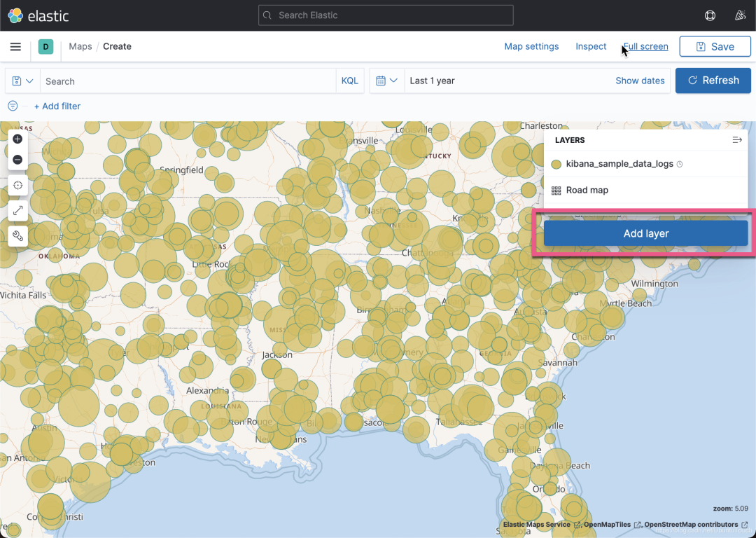Open the Elastic Maps Service attribution link
The width and height of the screenshot is (756, 538).
[x=537, y=525]
